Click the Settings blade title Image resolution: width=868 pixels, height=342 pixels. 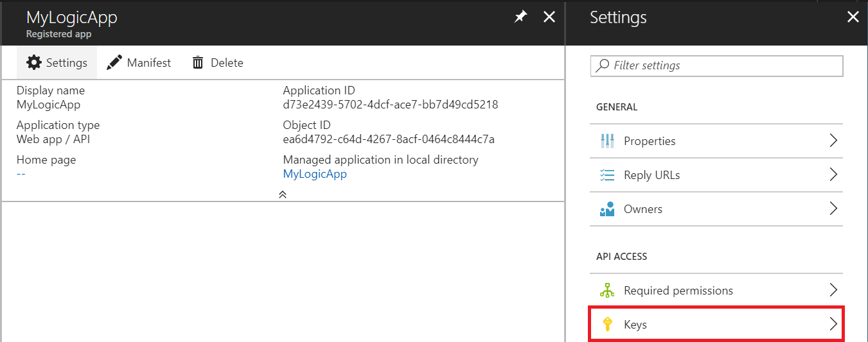point(618,17)
